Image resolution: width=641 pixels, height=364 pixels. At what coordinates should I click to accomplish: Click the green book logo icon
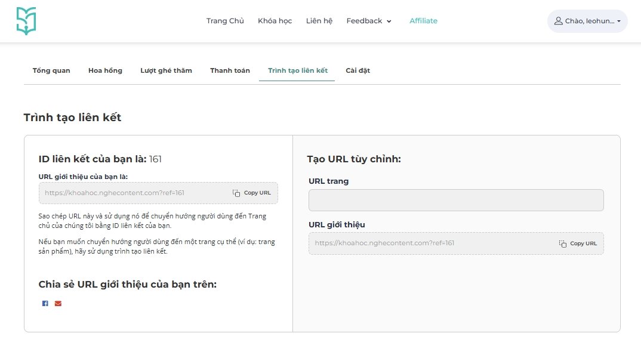26,21
